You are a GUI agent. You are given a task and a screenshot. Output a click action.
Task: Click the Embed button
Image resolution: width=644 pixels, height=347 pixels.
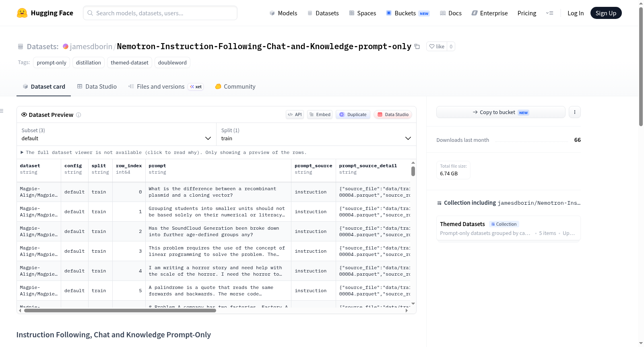click(x=320, y=114)
